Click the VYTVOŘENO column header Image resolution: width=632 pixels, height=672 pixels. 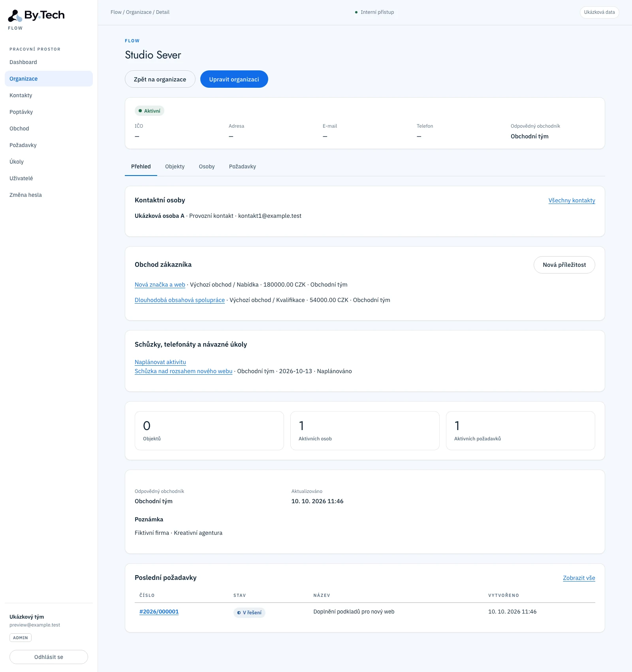coord(504,595)
